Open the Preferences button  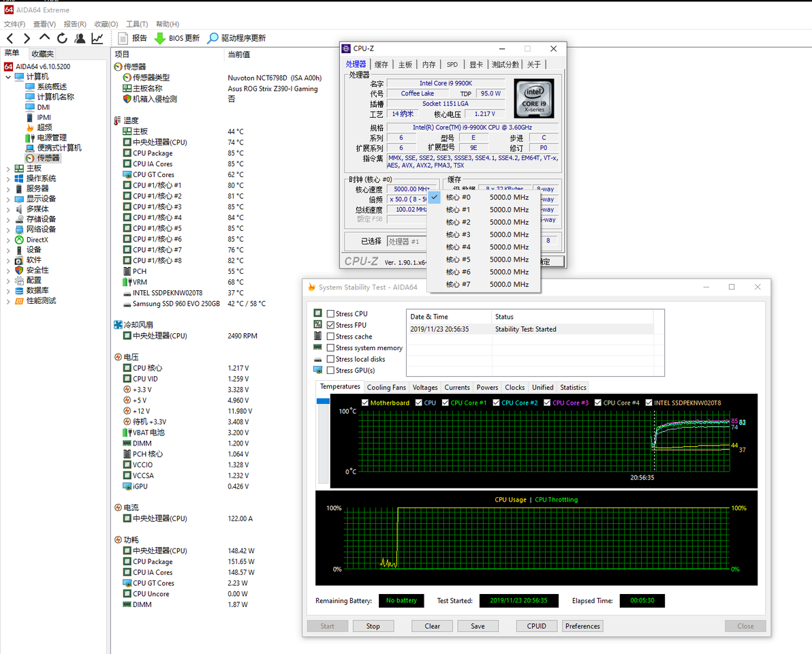coord(582,626)
